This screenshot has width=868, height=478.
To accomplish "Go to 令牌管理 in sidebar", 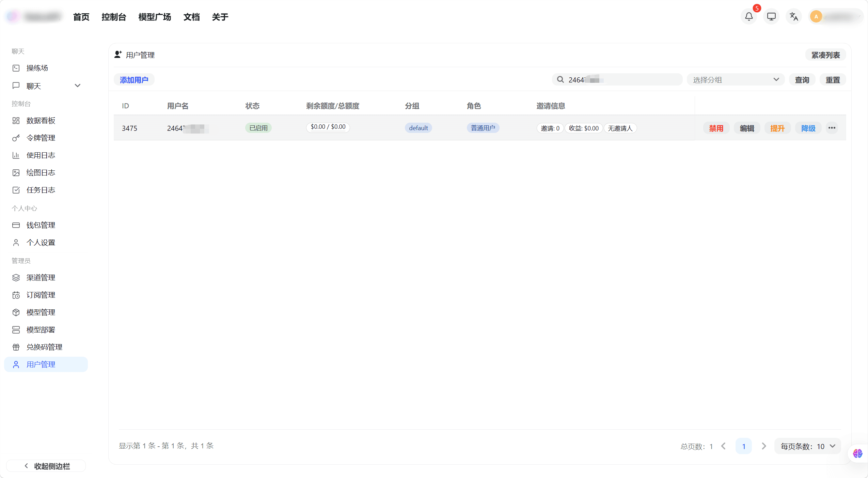I will click(x=41, y=138).
